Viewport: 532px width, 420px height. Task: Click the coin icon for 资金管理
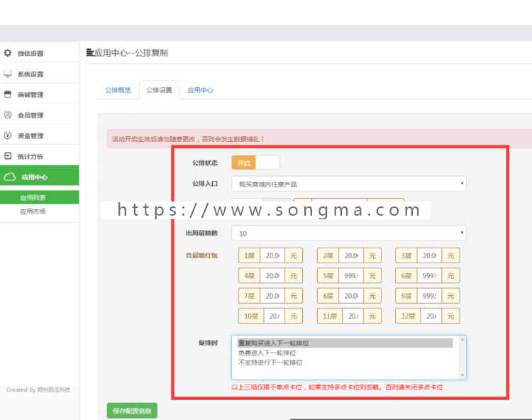(8, 136)
